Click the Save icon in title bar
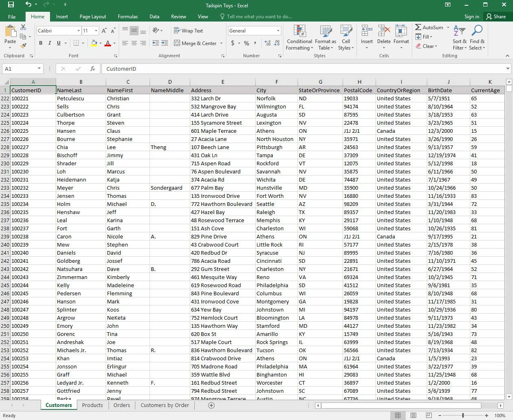This screenshot has height=420, width=513. click(x=11, y=5)
